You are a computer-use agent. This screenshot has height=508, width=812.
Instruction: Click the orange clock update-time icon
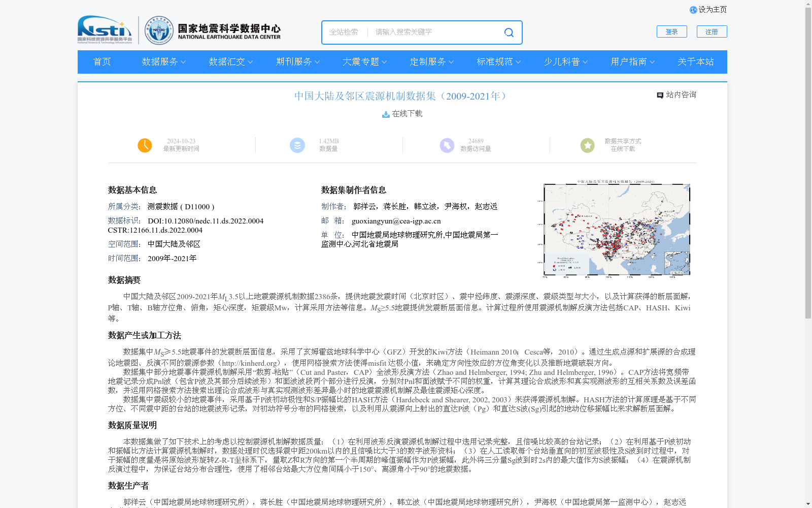click(x=145, y=145)
